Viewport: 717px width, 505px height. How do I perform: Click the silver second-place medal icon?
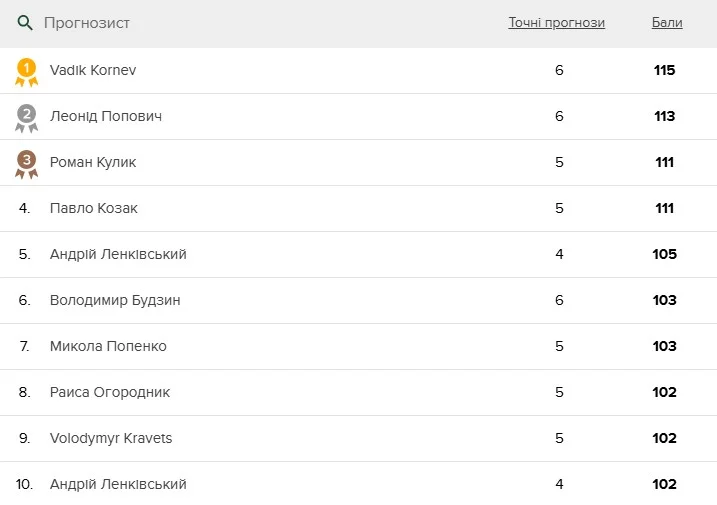point(26,117)
